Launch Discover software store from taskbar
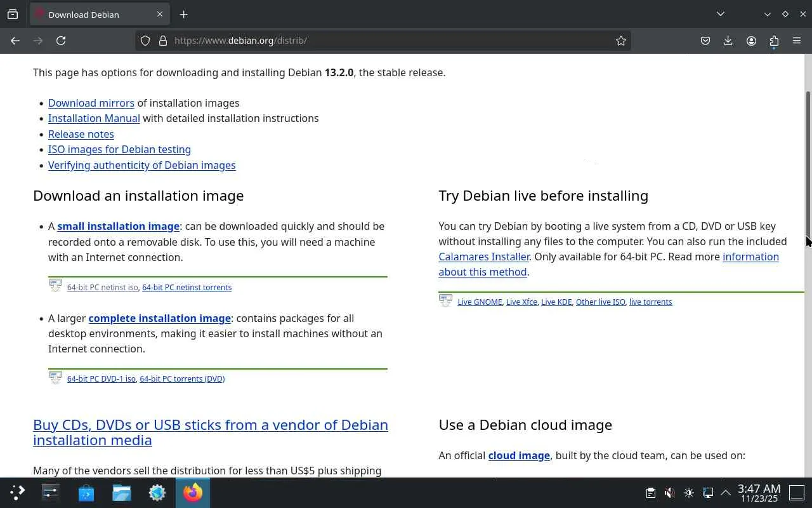 pos(86,492)
